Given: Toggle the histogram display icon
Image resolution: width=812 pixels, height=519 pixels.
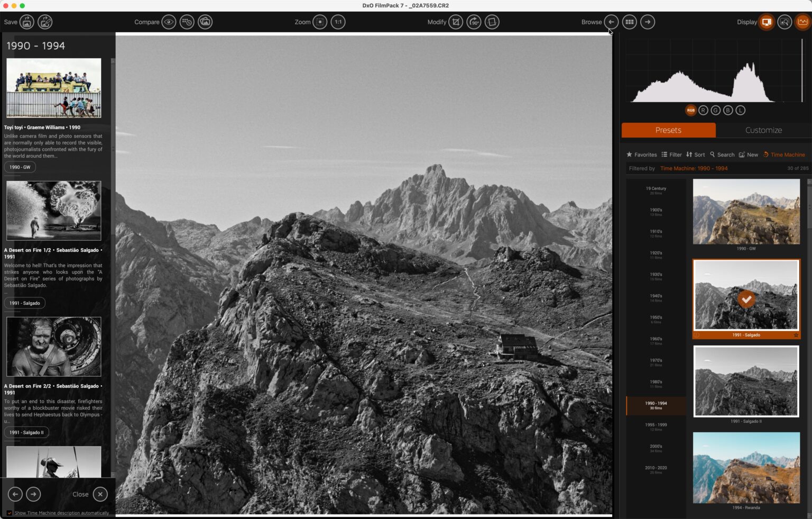Looking at the screenshot, I should (x=802, y=22).
